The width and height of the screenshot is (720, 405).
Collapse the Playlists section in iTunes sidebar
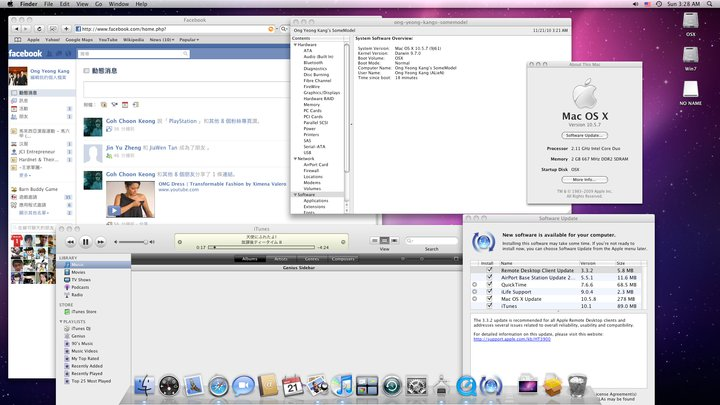[x=62, y=320]
